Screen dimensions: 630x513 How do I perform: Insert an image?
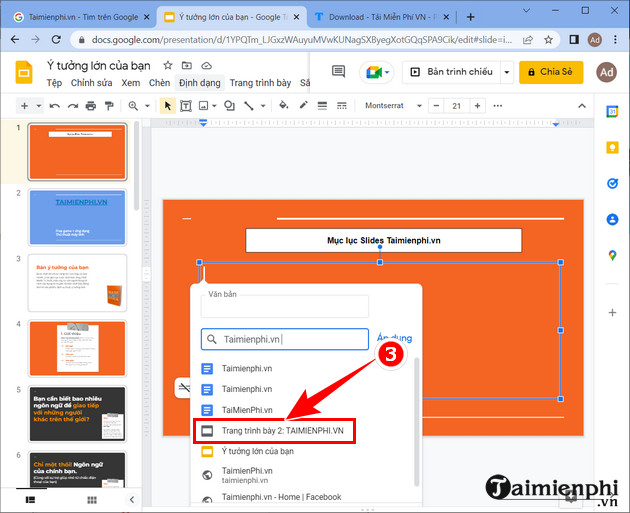click(x=204, y=106)
